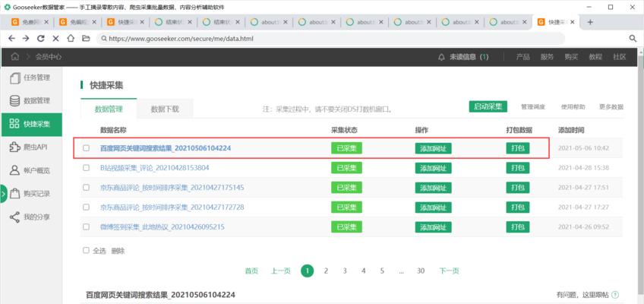Click 打包 for B站视频采集 row
This screenshot has width=644, height=304.
pyautogui.click(x=517, y=168)
